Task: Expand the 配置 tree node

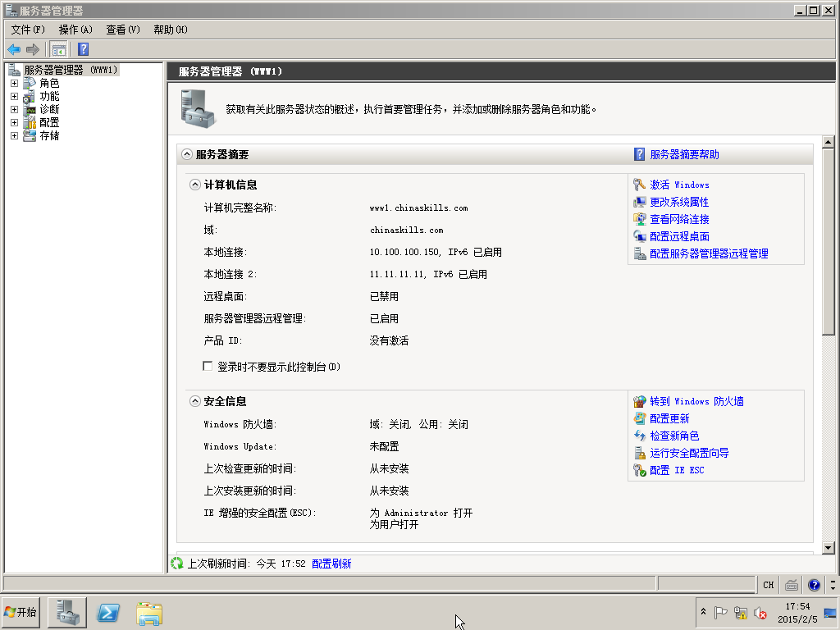Action: 15,123
